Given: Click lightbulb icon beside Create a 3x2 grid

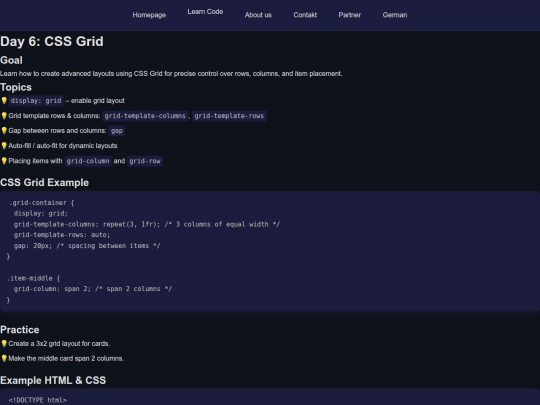Looking at the screenshot, I should (x=4, y=344).
